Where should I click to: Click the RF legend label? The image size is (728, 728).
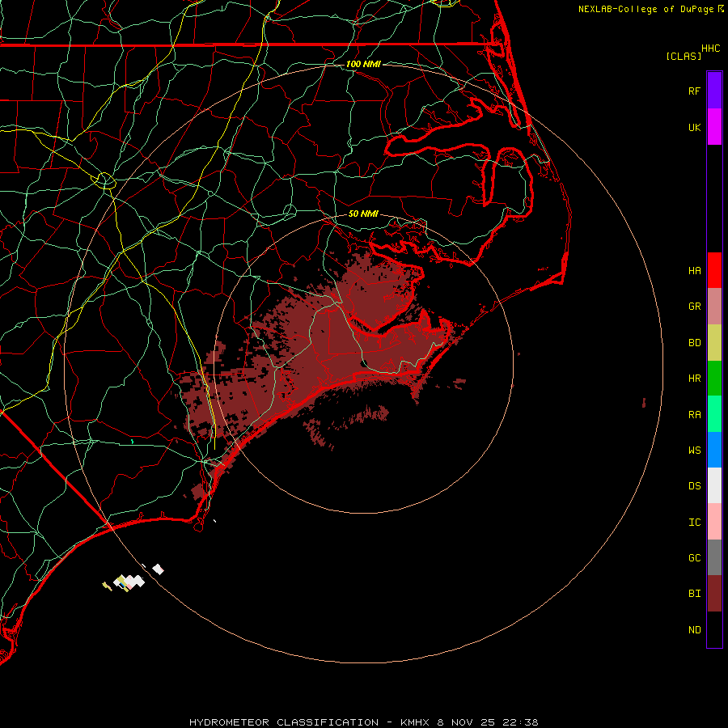pyautogui.click(x=694, y=91)
